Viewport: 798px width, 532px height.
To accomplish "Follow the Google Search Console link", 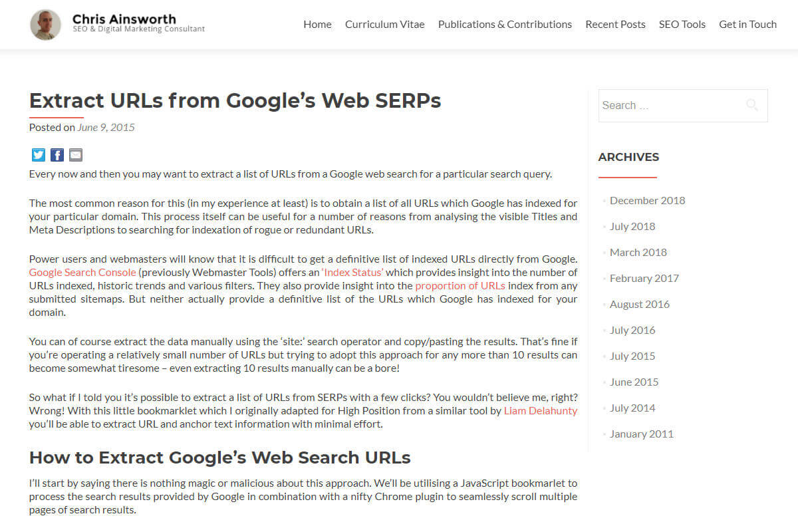I will click(x=82, y=273).
